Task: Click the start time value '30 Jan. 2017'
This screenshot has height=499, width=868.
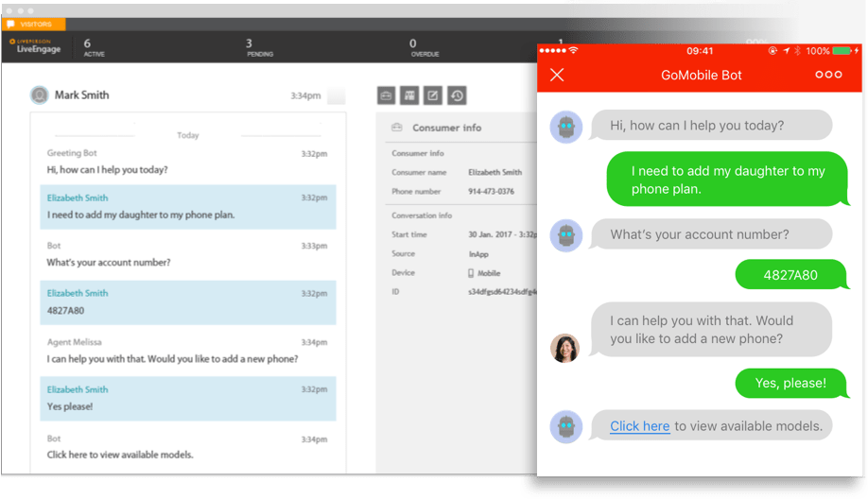Action: (490, 234)
